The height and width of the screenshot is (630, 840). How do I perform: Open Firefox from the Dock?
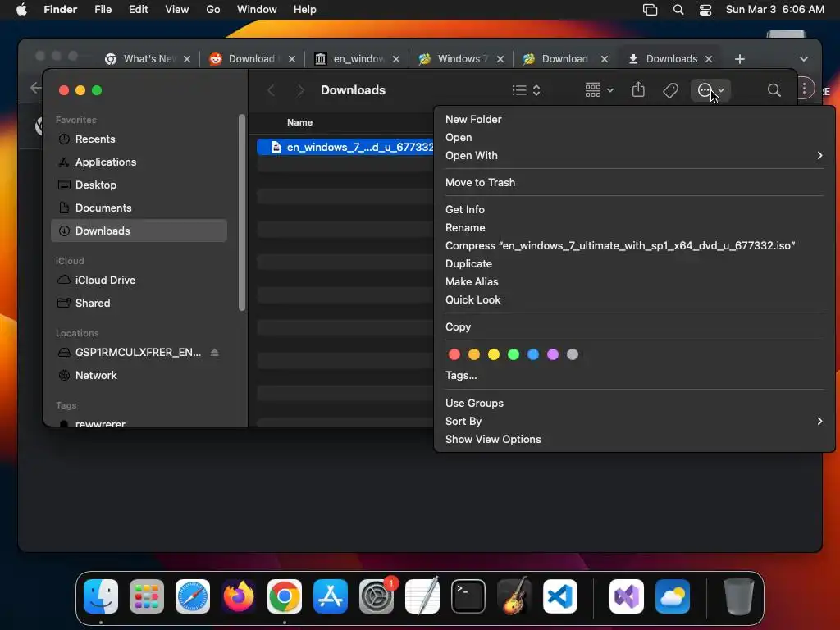(x=239, y=596)
